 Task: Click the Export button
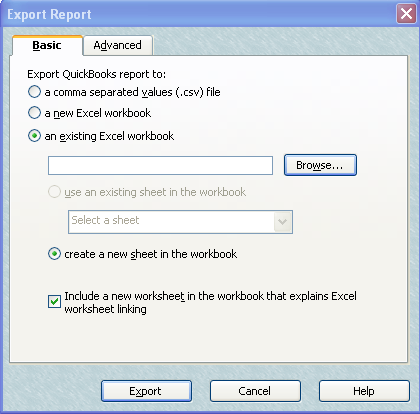146,391
